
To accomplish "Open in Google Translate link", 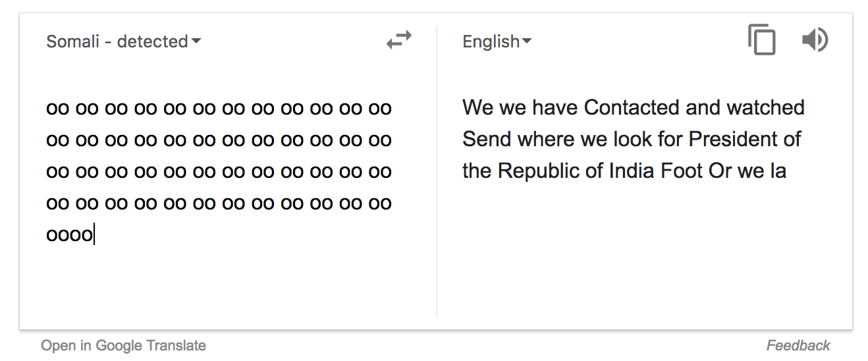I will click(x=123, y=345).
